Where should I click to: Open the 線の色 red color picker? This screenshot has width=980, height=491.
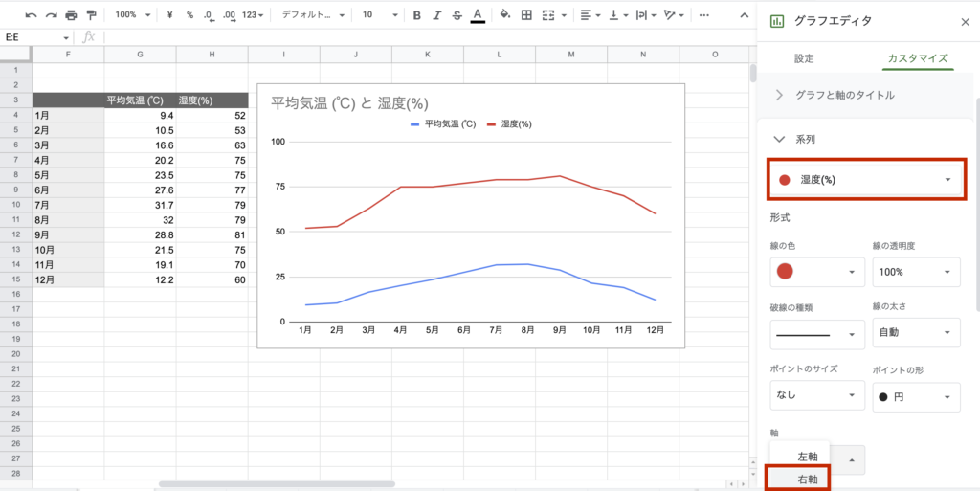pyautogui.click(x=813, y=272)
